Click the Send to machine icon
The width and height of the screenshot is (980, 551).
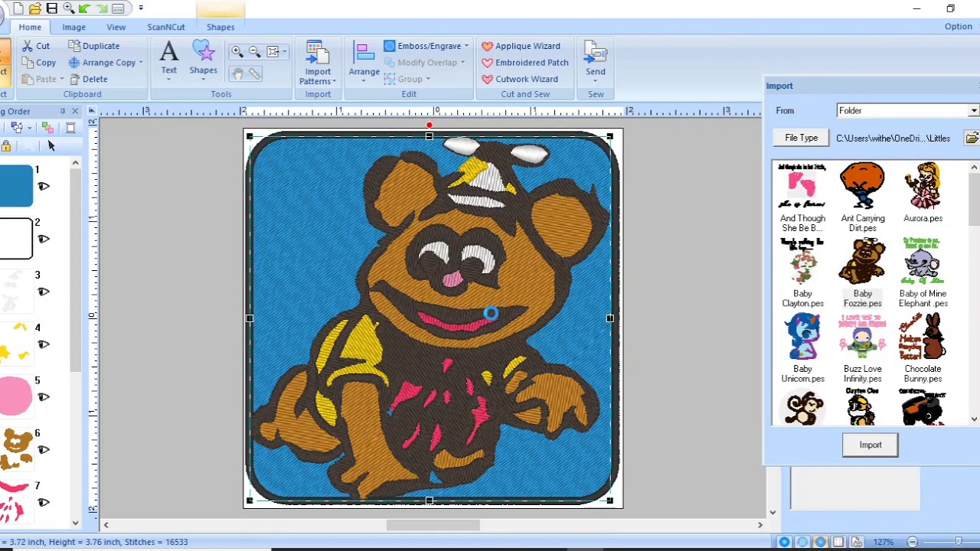pos(596,60)
